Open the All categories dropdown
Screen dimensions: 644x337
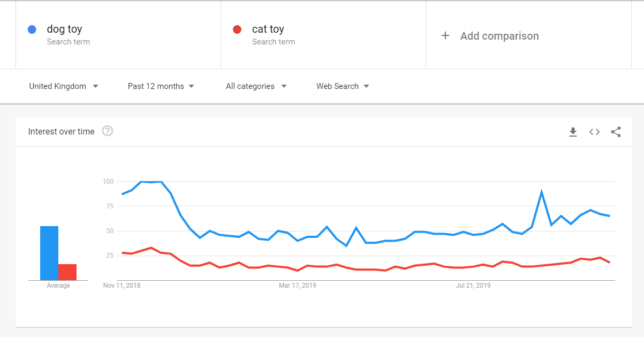click(x=256, y=86)
